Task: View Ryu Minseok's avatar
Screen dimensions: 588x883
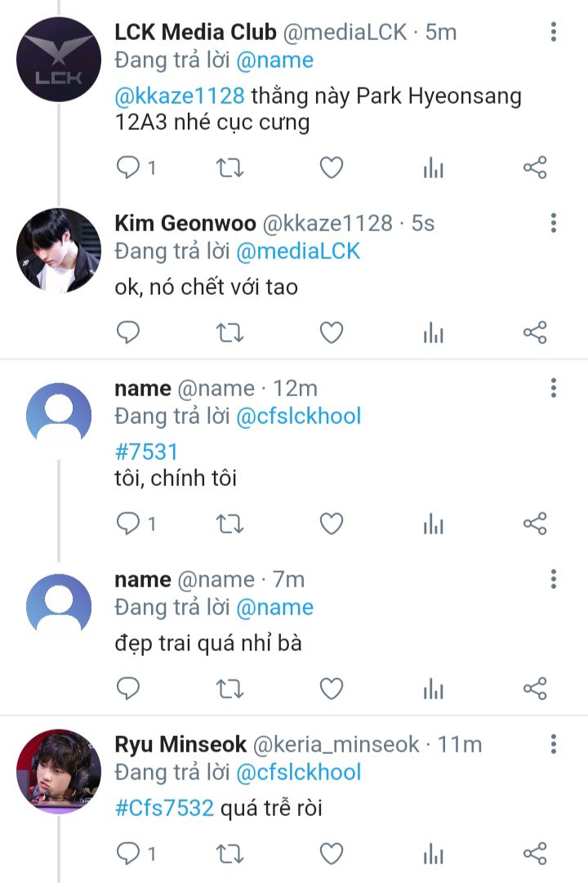Action: coord(59,771)
